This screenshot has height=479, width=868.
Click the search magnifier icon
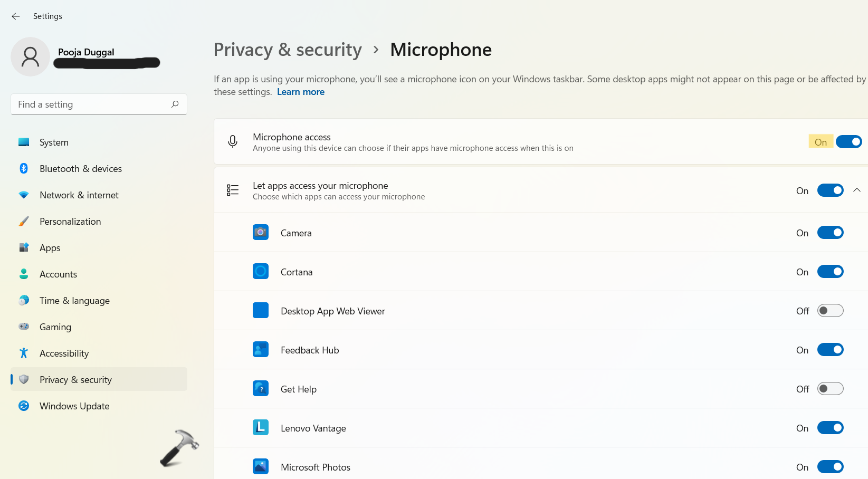coord(175,104)
